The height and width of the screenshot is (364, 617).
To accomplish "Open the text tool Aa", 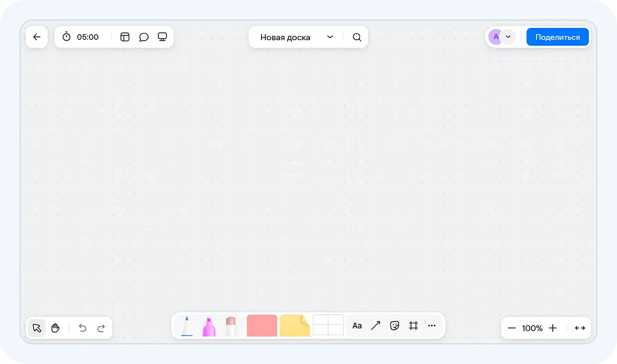I will pyautogui.click(x=357, y=325).
